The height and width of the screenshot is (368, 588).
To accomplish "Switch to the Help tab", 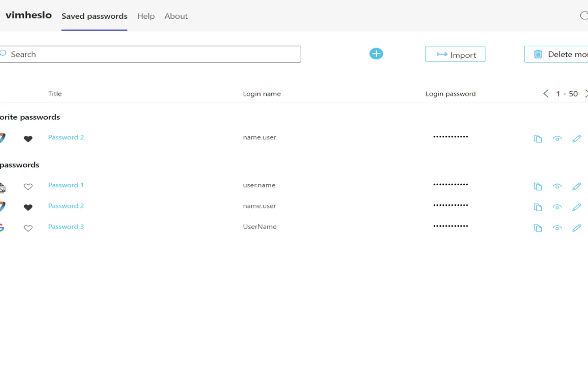I will tap(146, 16).
